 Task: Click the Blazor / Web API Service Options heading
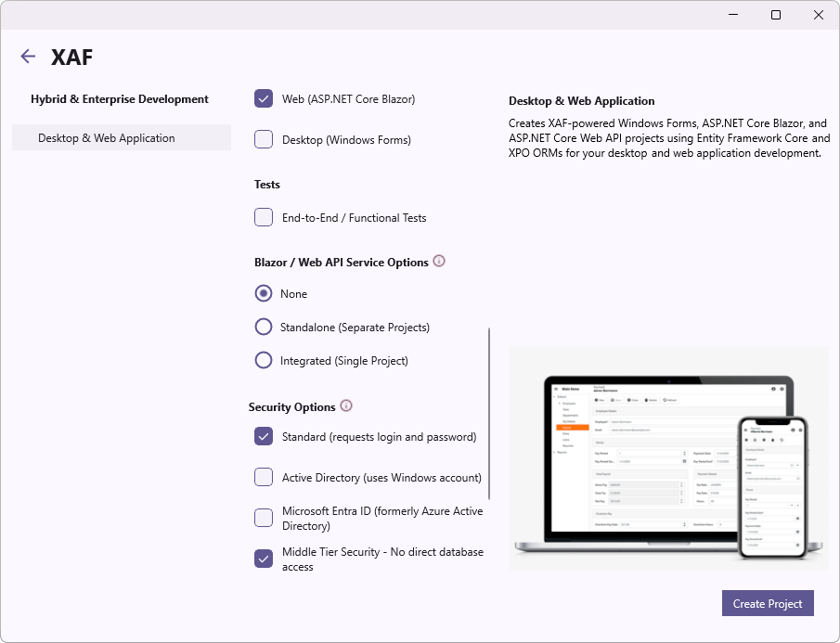342,263
